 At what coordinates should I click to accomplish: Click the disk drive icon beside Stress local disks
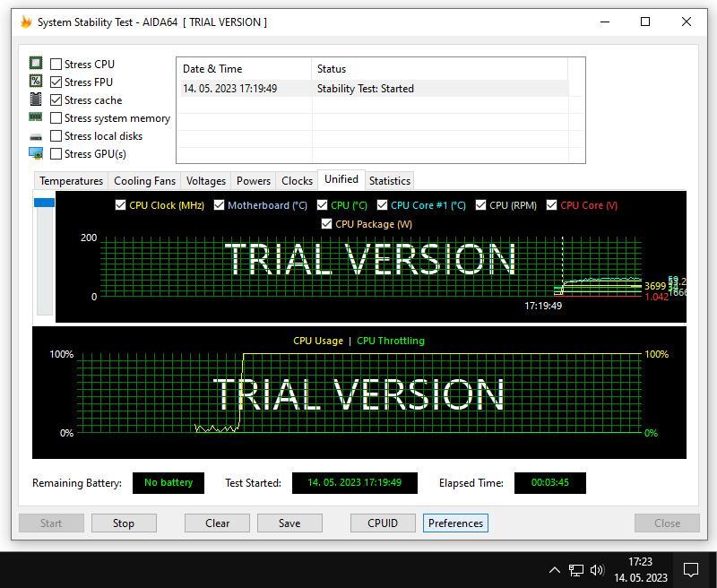(36, 137)
